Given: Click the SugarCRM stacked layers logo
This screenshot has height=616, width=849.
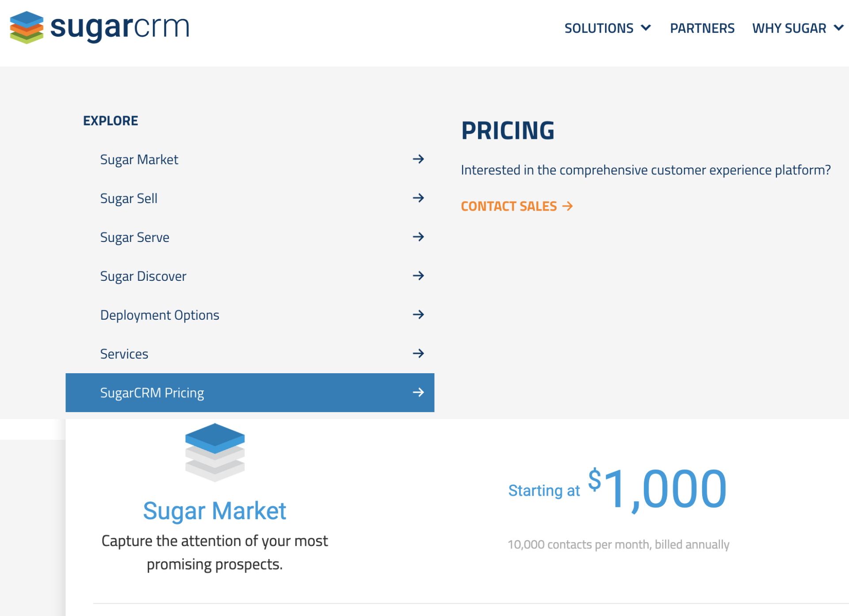Looking at the screenshot, I should [27, 27].
